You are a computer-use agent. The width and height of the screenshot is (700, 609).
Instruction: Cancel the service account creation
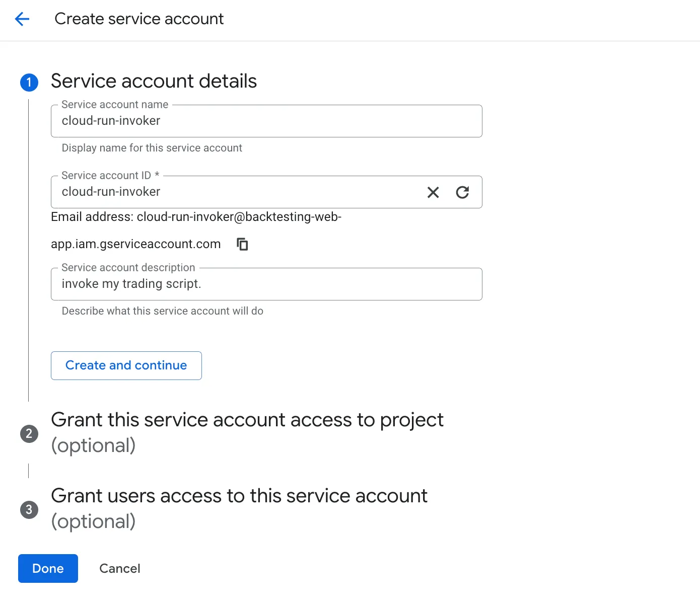click(x=119, y=568)
